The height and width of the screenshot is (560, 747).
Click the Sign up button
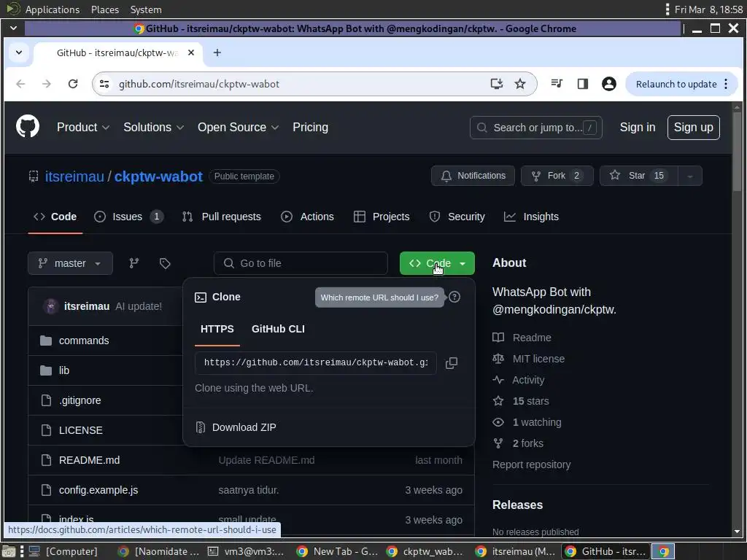coord(693,127)
